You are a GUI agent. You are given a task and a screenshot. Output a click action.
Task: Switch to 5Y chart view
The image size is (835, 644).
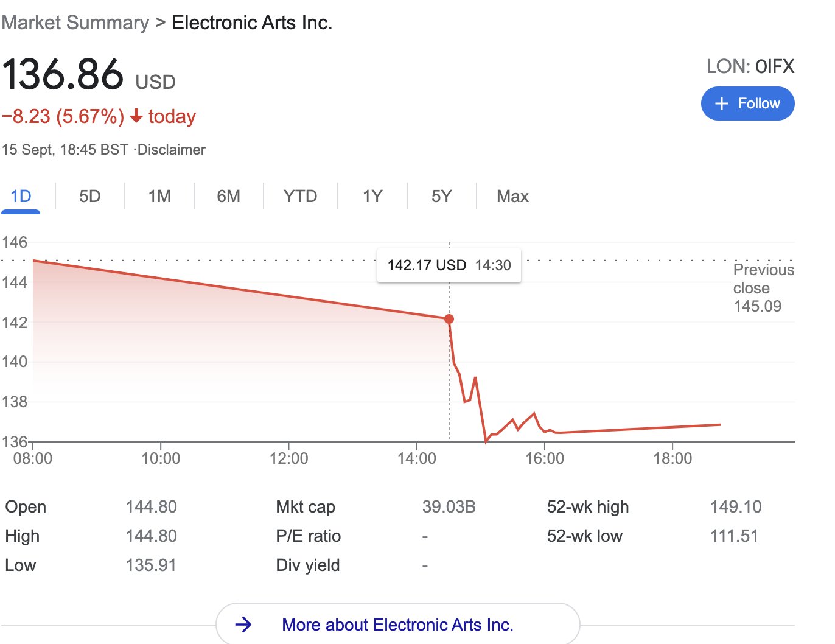(441, 197)
